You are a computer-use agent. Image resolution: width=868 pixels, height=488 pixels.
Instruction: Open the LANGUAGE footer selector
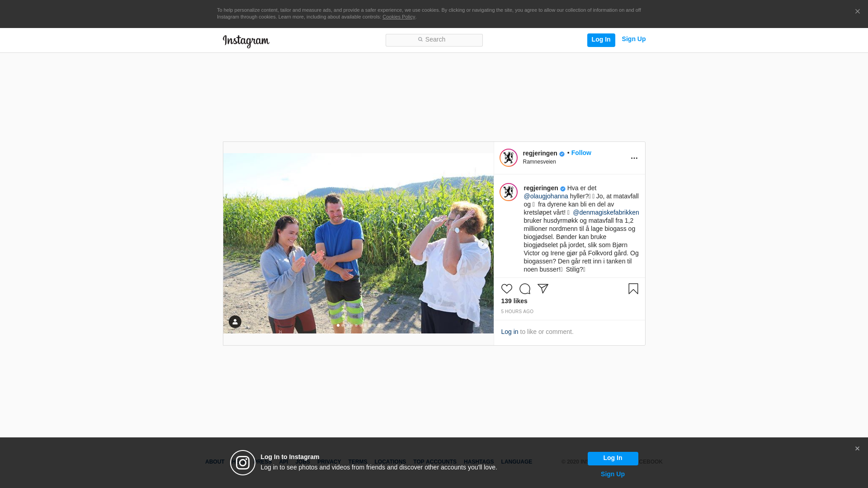tap(516, 462)
